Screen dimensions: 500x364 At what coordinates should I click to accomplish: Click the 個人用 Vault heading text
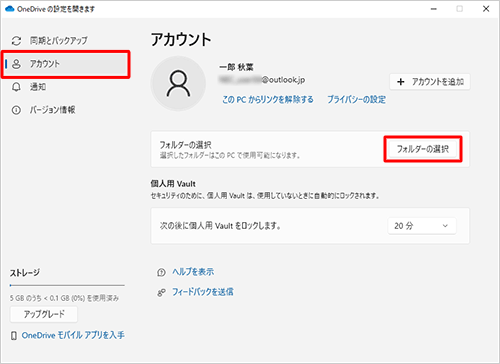click(173, 184)
